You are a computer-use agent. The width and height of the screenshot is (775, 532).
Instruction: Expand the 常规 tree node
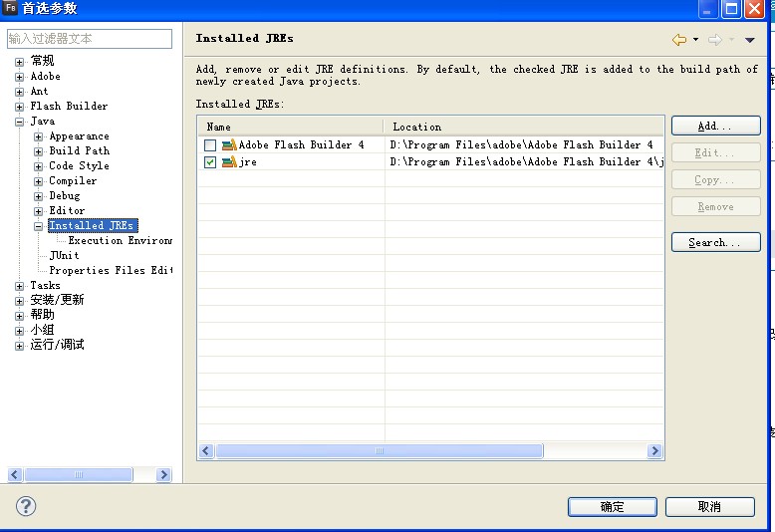(x=19, y=62)
